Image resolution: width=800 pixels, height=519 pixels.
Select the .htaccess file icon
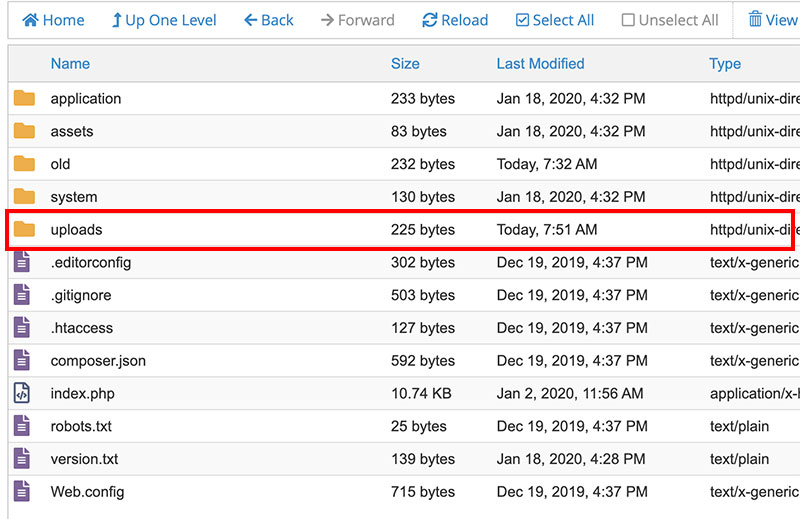coord(22,328)
